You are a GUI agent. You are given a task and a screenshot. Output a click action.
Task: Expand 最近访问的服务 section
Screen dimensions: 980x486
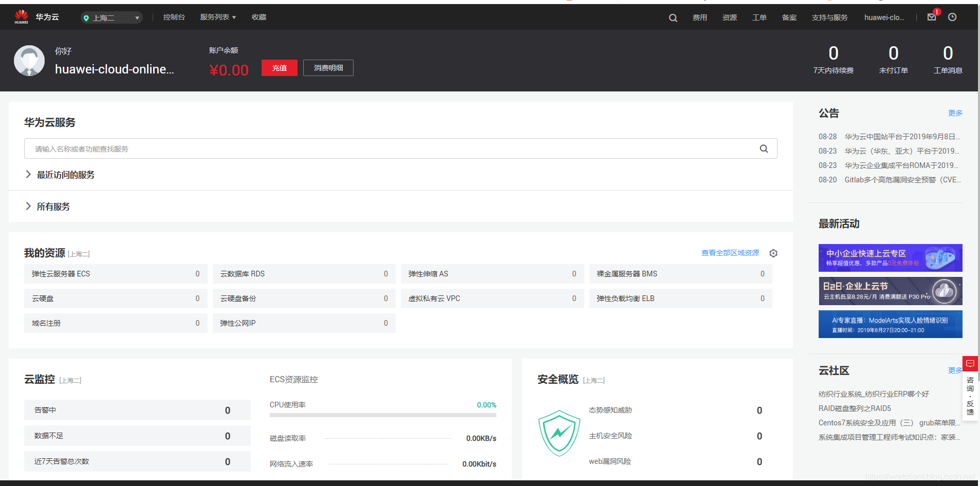[60, 175]
